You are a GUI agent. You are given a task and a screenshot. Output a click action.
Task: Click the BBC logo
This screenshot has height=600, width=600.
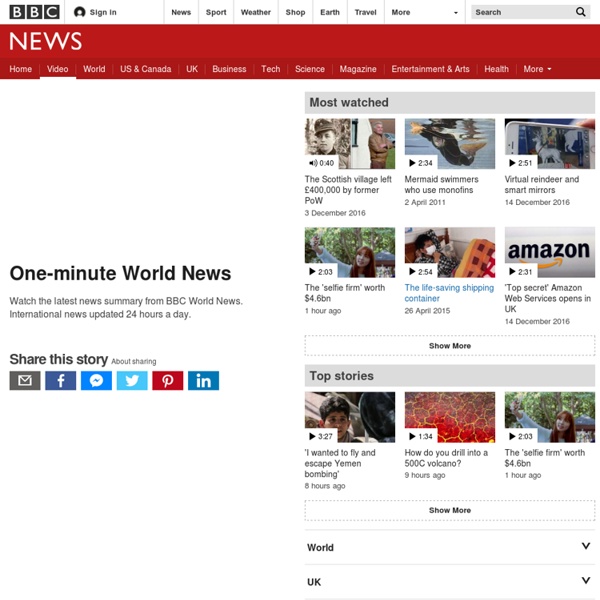coord(34,12)
